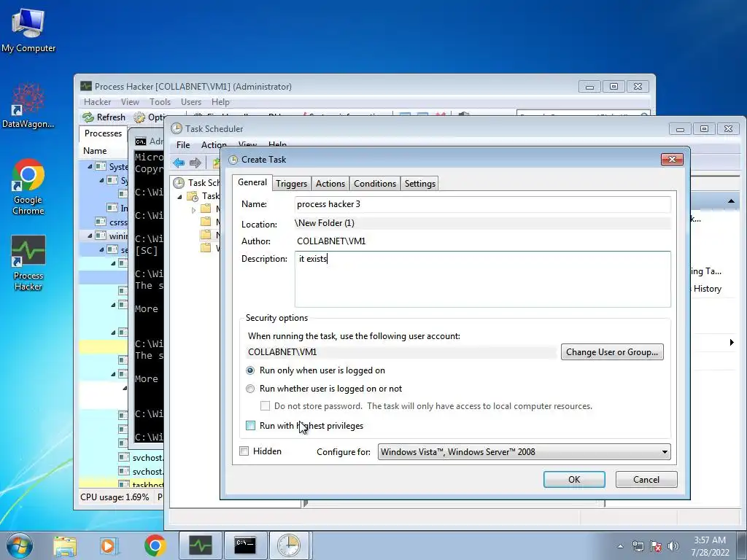Switch to Process Hacker in the taskbar
Image resolution: width=747 pixels, height=560 pixels.
coord(200,545)
